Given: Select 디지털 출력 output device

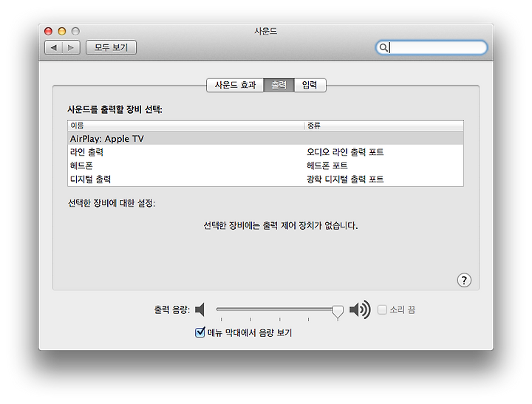Looking at the screenshot, I should 266,179.
